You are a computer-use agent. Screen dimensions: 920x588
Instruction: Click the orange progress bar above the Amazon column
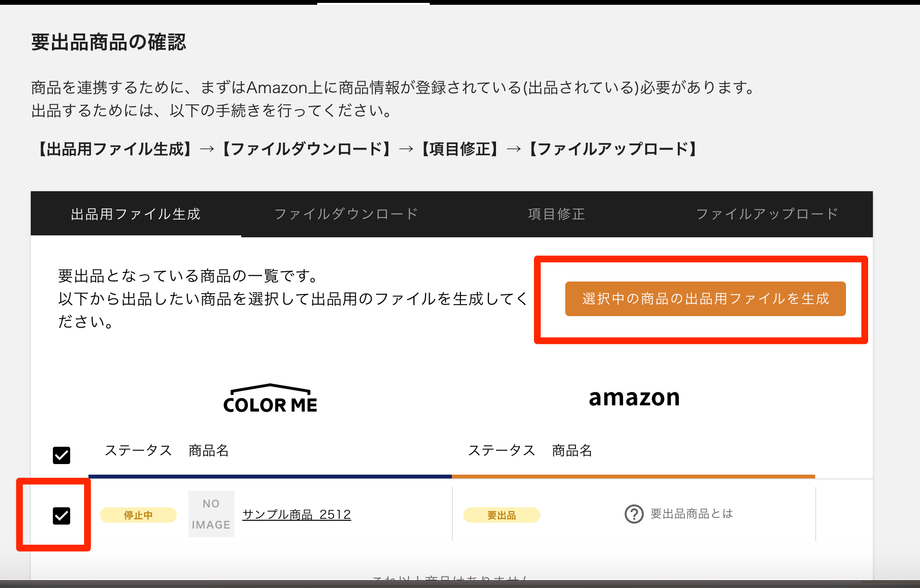634,476
